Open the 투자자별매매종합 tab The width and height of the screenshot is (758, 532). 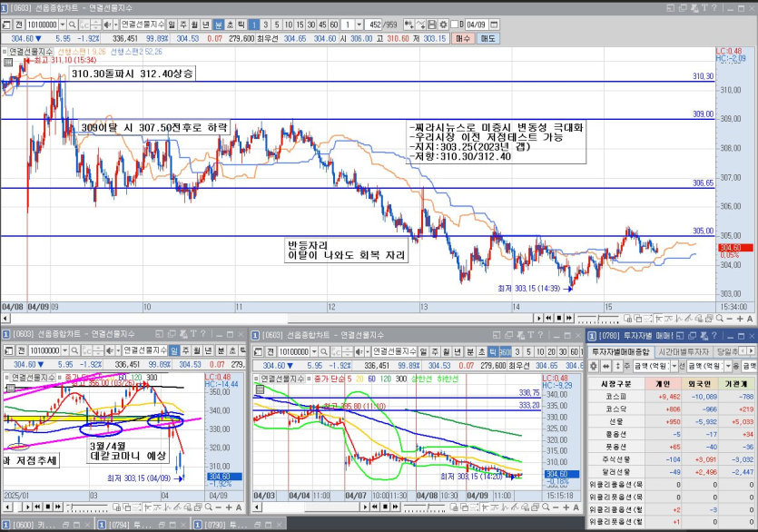[621, 351]
